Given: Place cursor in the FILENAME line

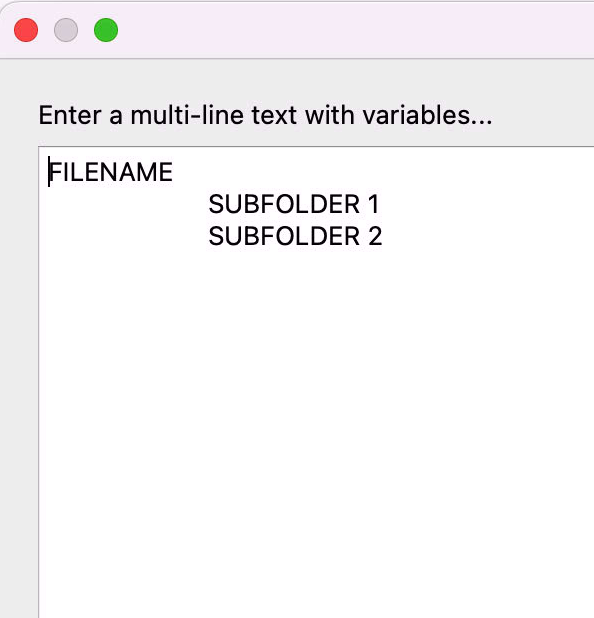Looking at the screenshot, I should [x=111, y=172].
